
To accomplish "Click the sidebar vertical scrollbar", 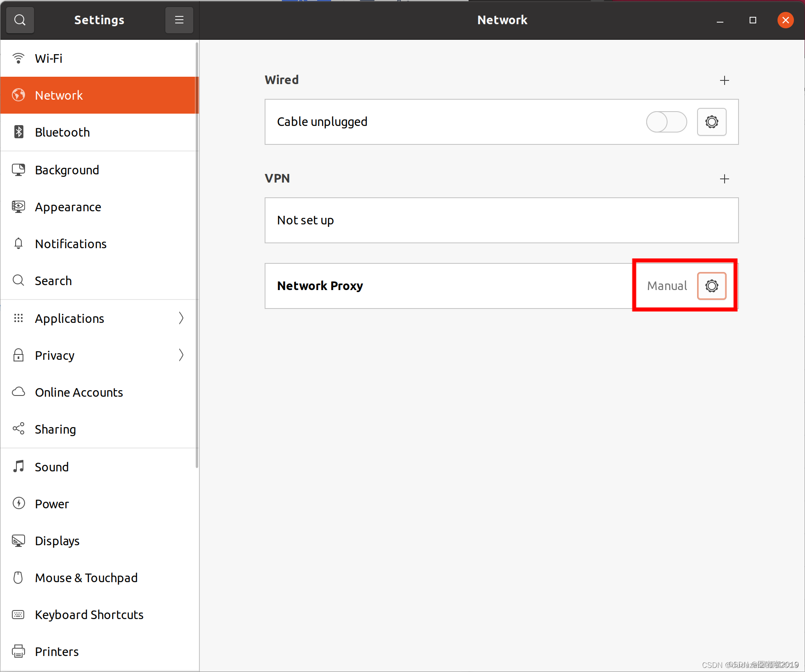I will 197,254.
